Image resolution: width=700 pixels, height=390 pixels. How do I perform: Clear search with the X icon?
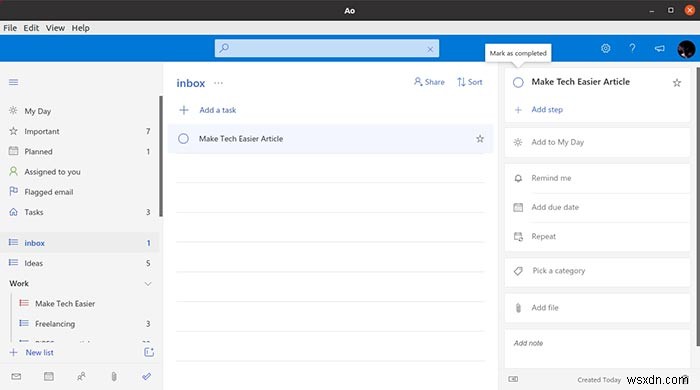pyautogui.click(x=430, y=49)
